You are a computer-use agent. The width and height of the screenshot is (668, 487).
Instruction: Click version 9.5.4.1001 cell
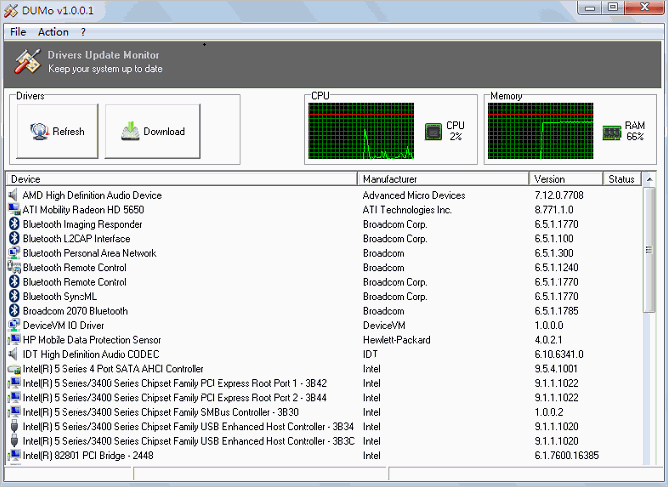[556, 369]
